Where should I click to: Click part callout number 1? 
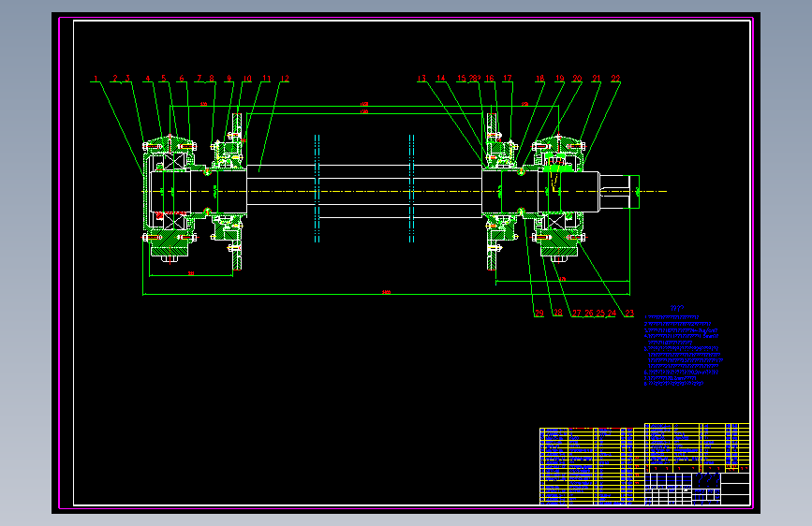pos(96,79)
